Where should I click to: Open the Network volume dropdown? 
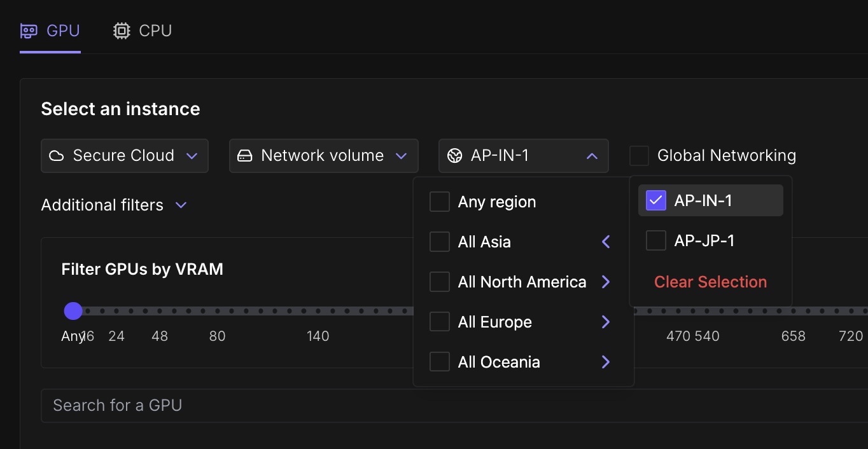click(324, 156)
